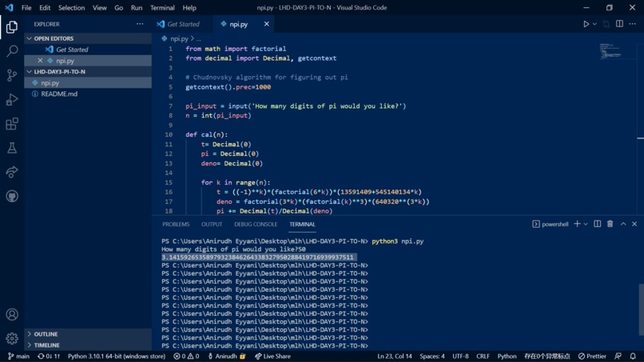This screenshot has width=644, height=362.
Task: Open README.md in the file tree
Action: coord(88,93)
